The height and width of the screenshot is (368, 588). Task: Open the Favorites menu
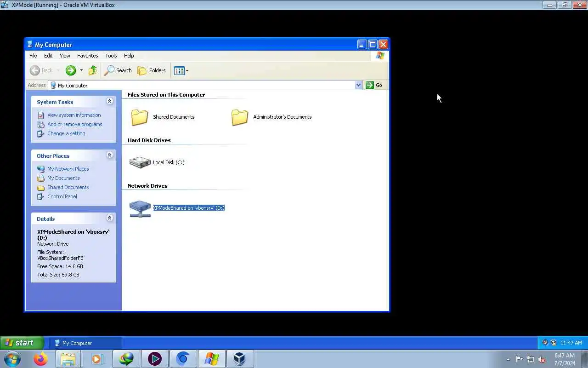point(87,56)
